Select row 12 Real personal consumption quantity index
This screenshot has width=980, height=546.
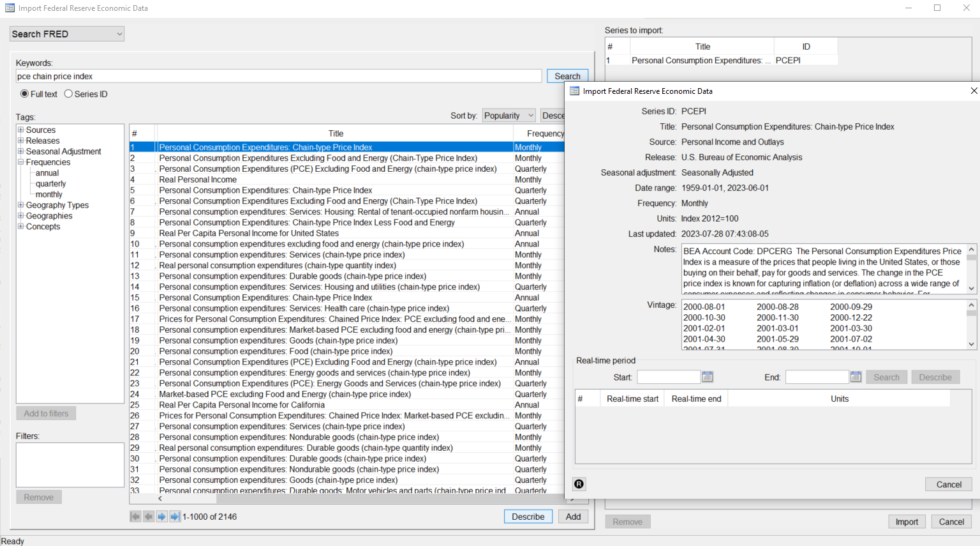347,265
